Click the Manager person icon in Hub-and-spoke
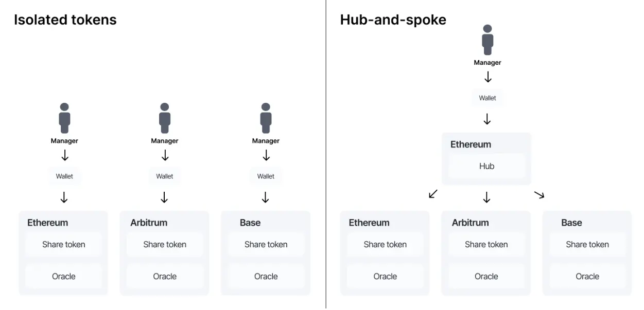The image size is (644, 310). click(487, 40)
